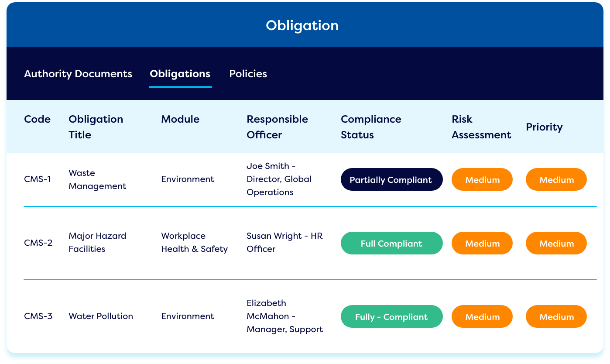610x364 pixels.
Task: Sort by Responsible Officer column header
Action: point(277,127)
